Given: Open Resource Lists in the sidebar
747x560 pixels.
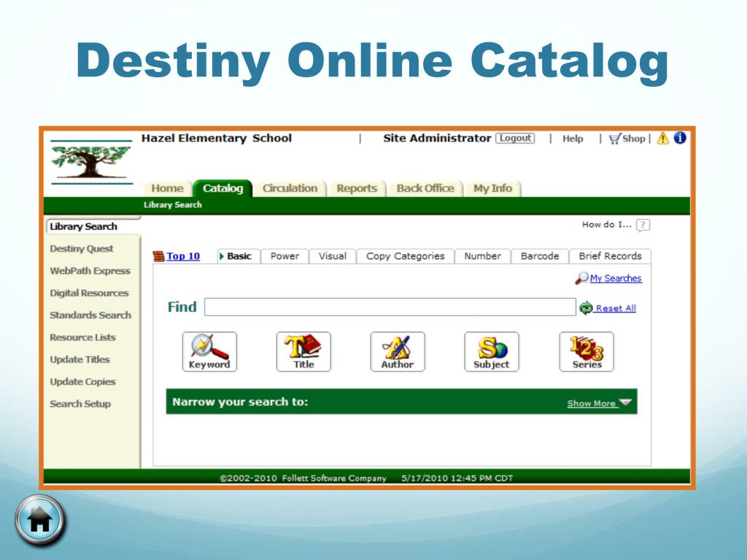Looking at the screenshot, I should pyautogui.click(x=83, y=337).
